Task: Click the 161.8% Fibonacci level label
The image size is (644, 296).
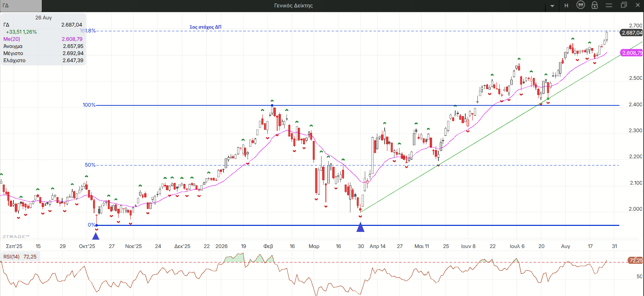Action: (x=88, y=31)
